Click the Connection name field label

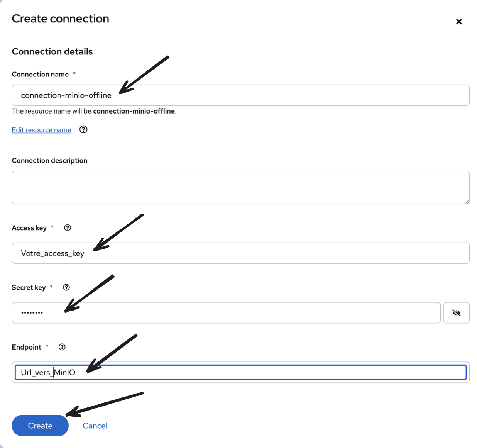pyautogui.click(x=40, y=74)
